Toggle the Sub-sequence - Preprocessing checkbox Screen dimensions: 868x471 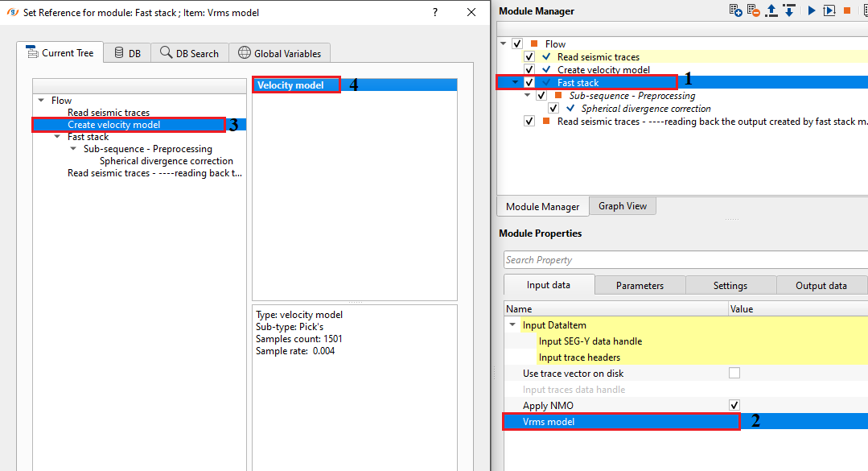coord(541,95)
